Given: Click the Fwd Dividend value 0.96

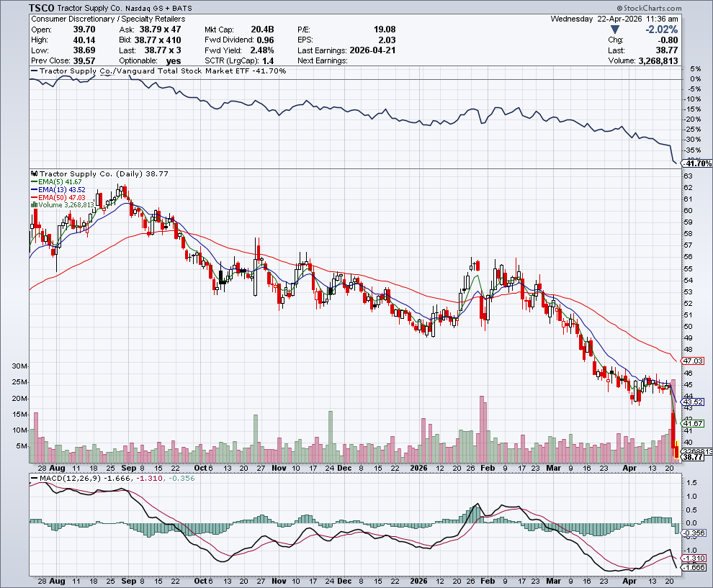Looking at the screenshot, I should coord(265,40).
